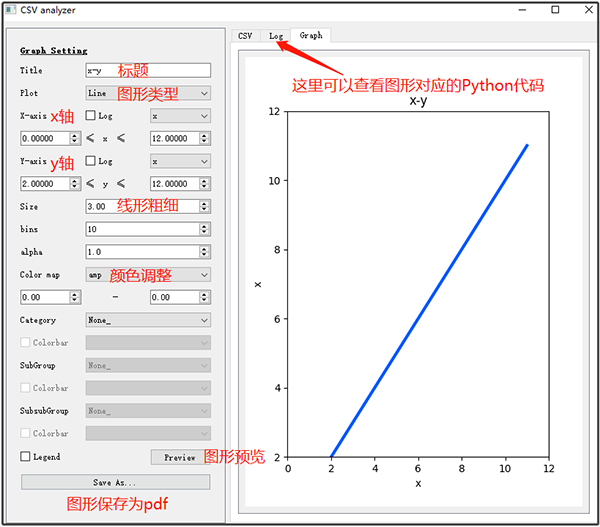Enable the Legend checkbox
Viewport: 600px width, 527px height.
click(25, 456)
